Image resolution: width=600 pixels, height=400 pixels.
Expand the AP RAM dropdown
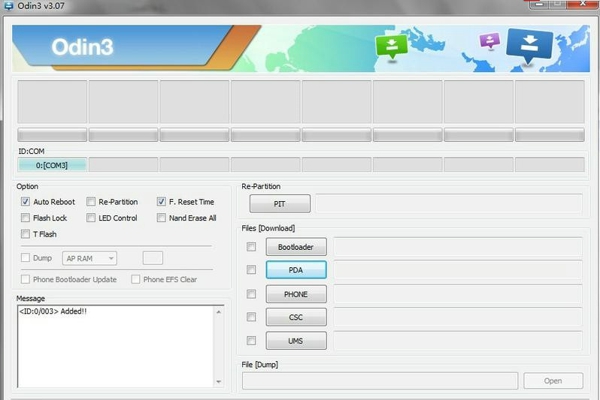click(x=90, y=258)
